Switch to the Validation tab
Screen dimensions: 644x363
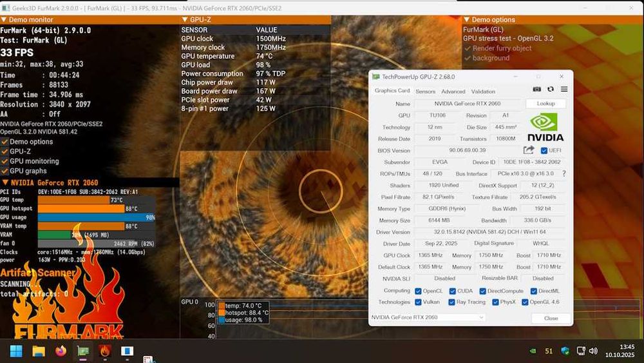[483, 92]
